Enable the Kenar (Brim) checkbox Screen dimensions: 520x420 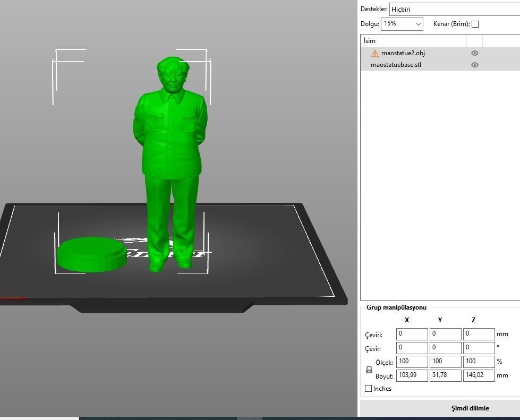coord(475,24)
